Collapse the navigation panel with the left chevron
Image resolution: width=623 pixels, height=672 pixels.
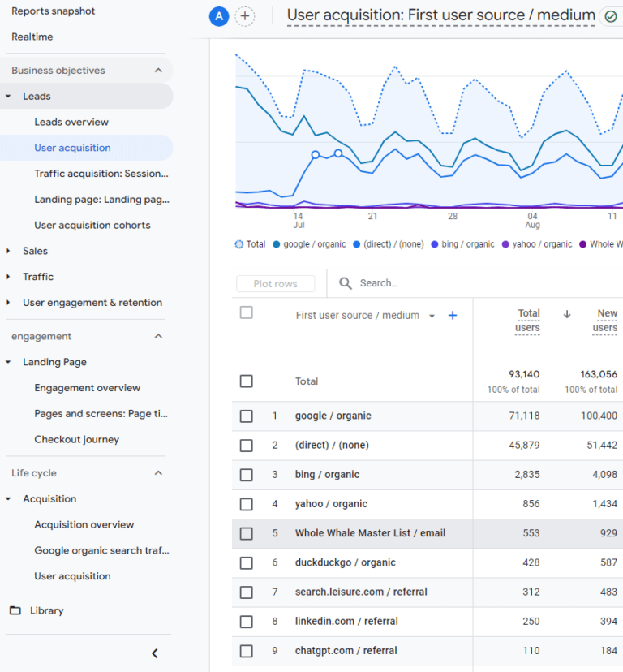[x=154, y=653]
